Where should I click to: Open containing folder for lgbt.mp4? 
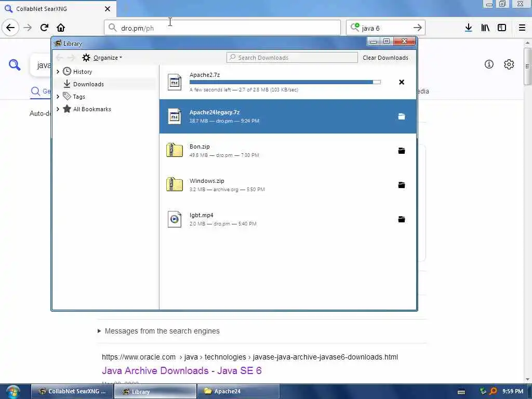(402, 219)
